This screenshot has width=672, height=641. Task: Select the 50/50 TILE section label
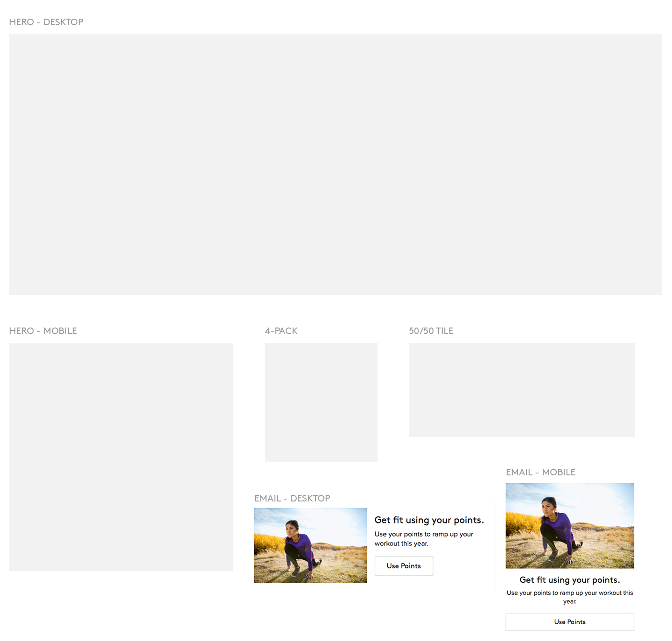[x=431, y=331]
